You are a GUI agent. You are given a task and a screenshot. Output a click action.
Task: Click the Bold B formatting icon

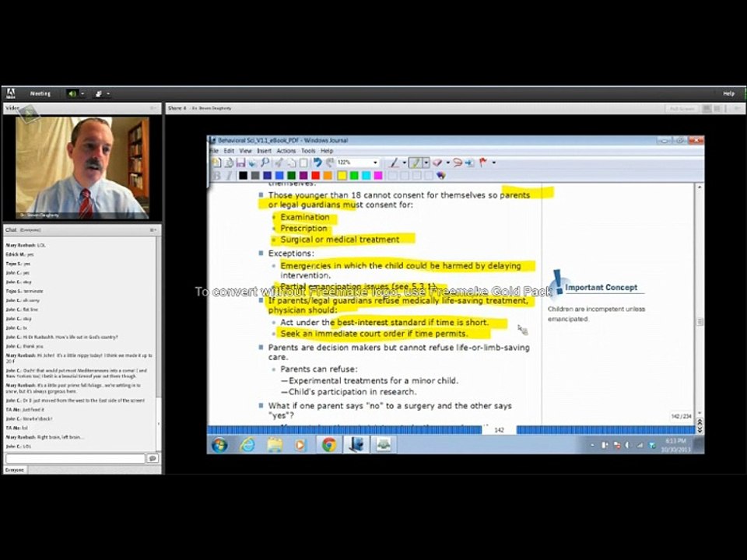pos(217,176)
